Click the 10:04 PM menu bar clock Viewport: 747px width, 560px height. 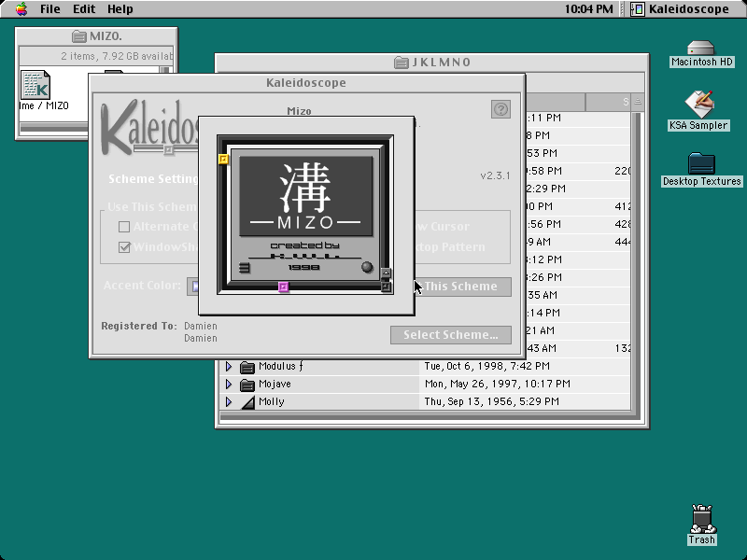588,9
